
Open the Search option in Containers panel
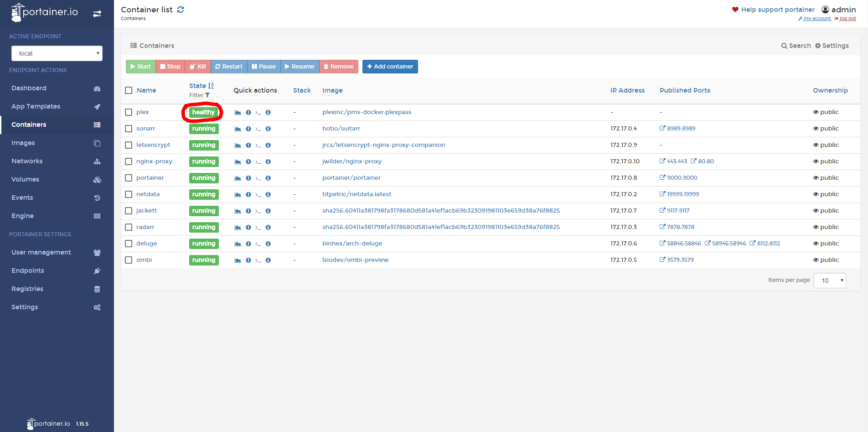tap(796, 46)
